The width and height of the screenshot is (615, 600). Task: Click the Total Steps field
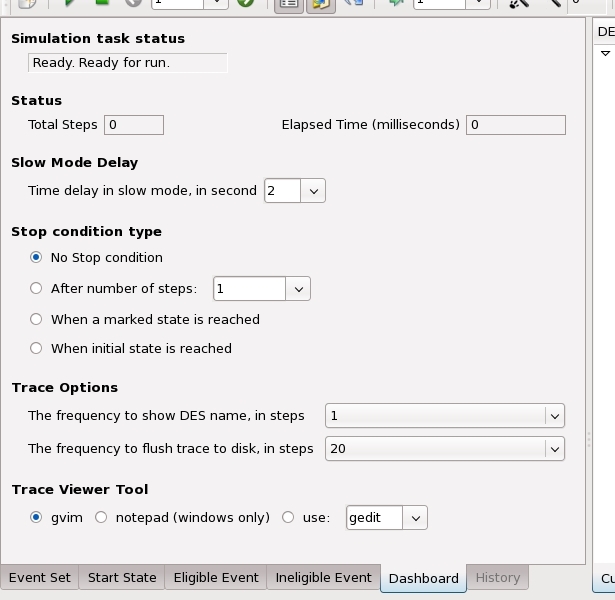click(134, 125)
